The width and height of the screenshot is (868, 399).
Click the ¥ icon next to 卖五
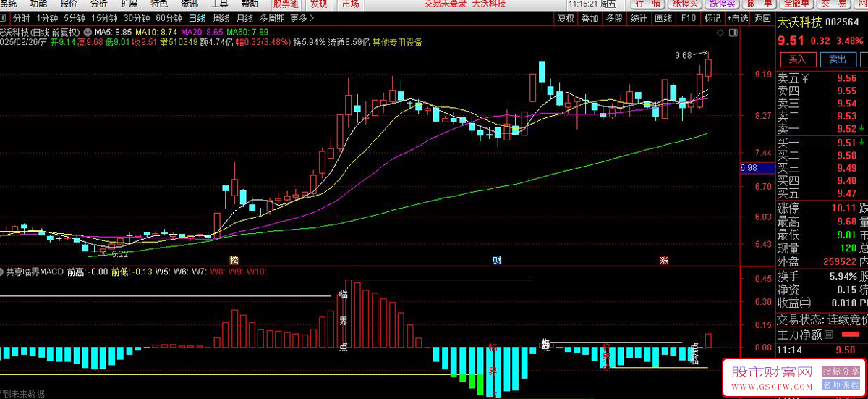pos(804,78)
